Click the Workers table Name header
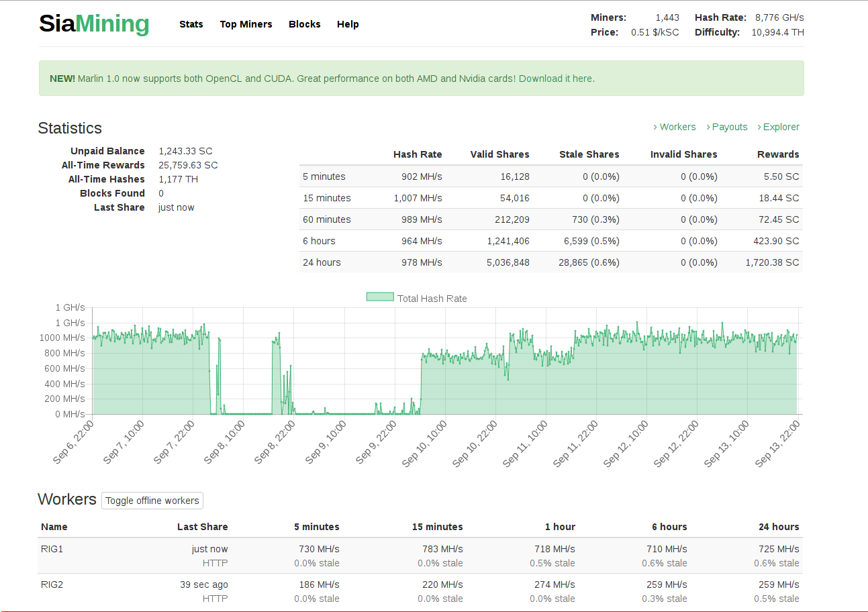 point(54,527)
